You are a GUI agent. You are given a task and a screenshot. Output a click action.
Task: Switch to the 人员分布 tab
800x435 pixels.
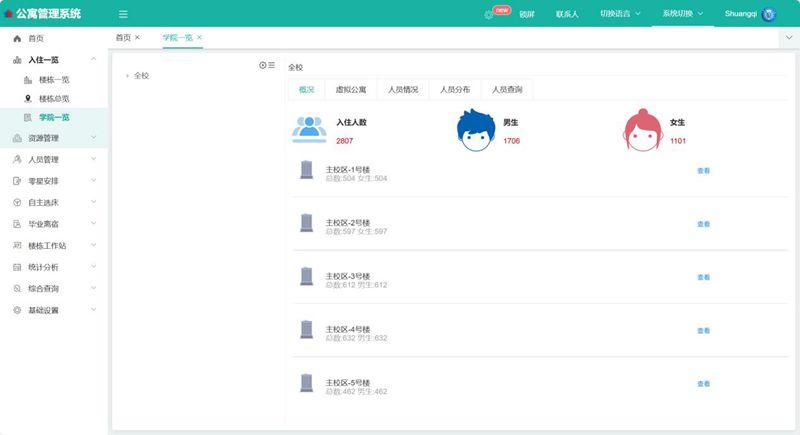click(x=455, y=90)
